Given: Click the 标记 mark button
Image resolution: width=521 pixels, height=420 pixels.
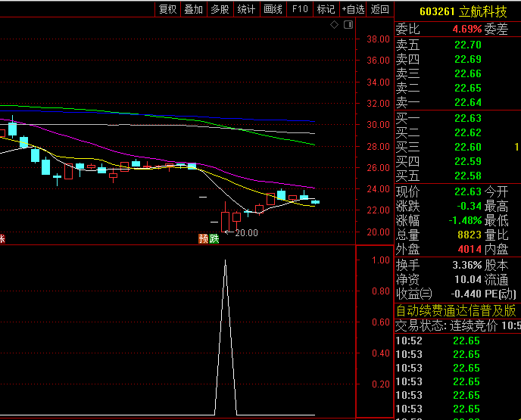Looking at the screenshot, I should (326, 9).
